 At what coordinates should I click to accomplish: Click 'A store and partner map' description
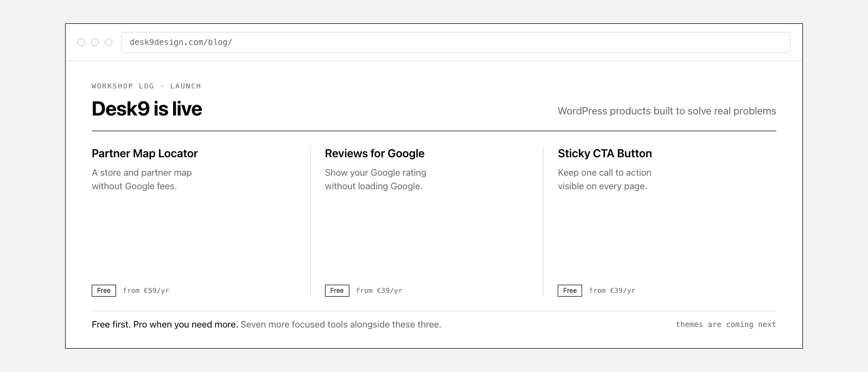click(142, 172)
